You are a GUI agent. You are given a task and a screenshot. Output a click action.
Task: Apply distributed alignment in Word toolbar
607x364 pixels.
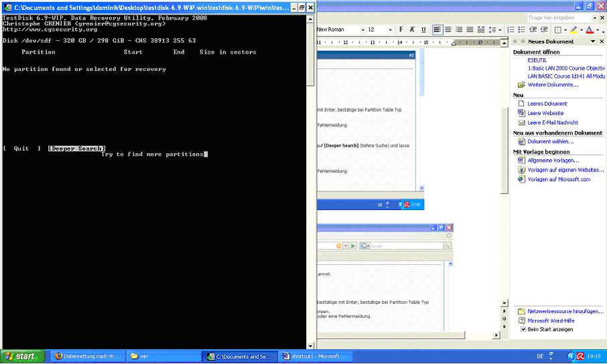point(481,29)
